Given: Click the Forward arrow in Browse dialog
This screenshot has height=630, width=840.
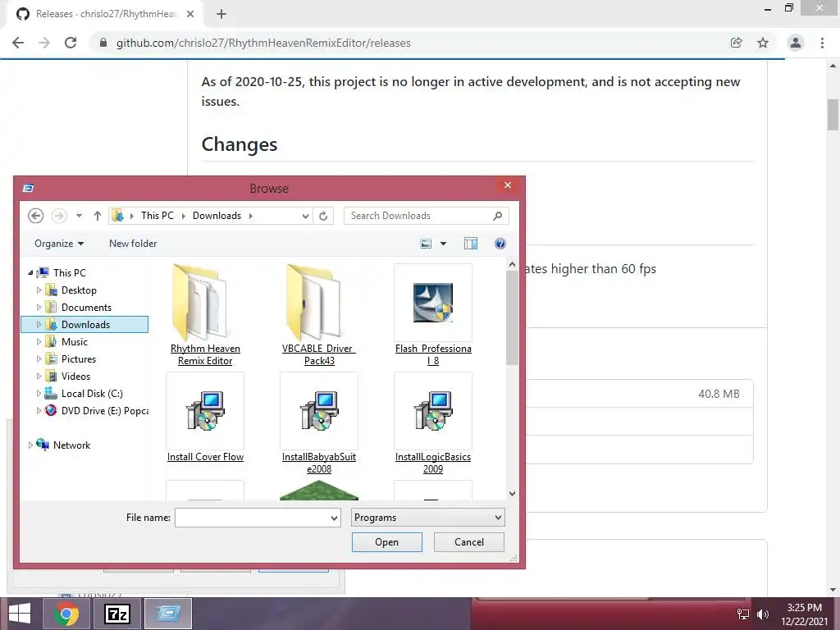Looking at the screenshot, I should click(x=59, y=216).
